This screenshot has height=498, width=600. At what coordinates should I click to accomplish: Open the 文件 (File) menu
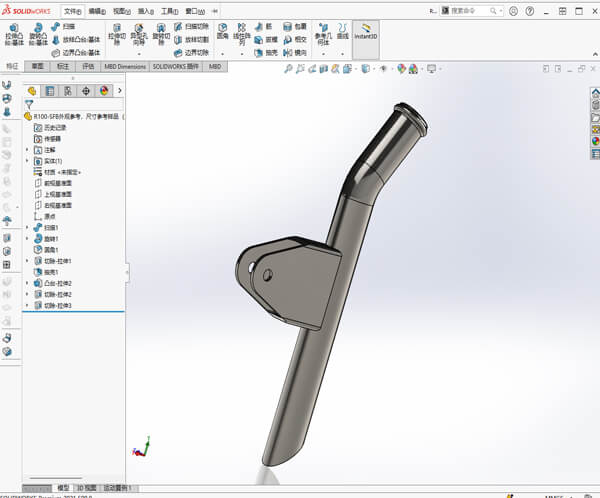72,11
